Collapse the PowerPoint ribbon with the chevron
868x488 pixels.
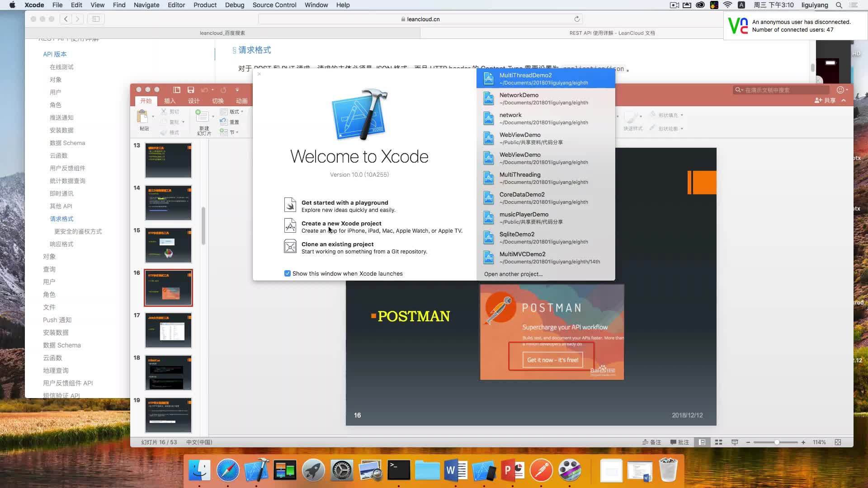coord(844,100)
